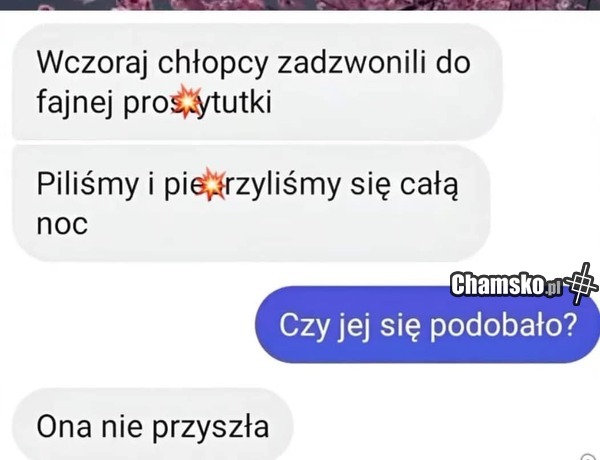This screenshot has width=600, height=460.
Task: Select the "Wczoraj chłopcy zadzwonili" message bubble
Action: point(258,82)
